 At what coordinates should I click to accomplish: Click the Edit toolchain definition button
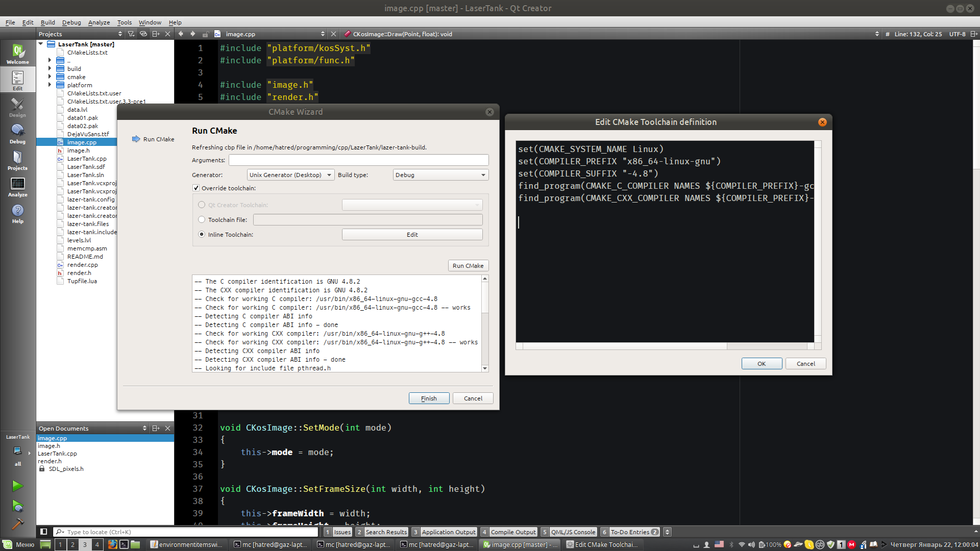(x=411, y=234)
